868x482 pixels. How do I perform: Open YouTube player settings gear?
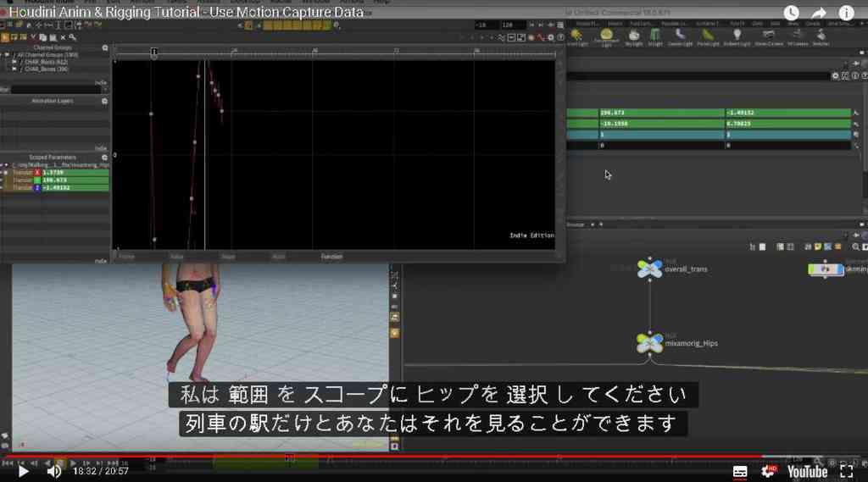point(768,472)
